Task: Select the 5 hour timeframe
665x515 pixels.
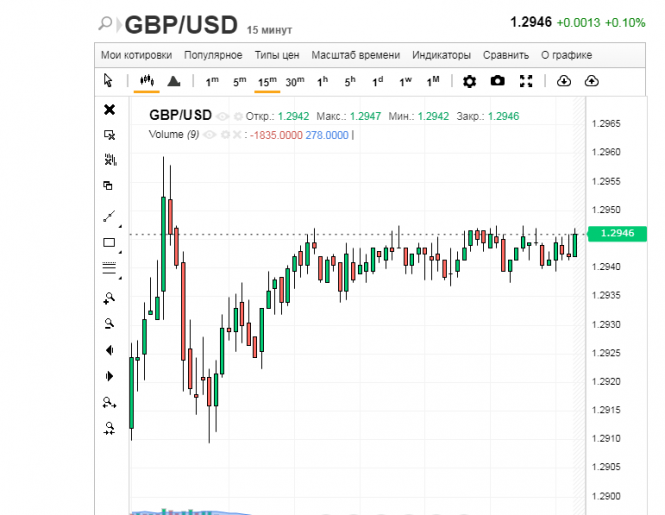Action: coord(350,81)
